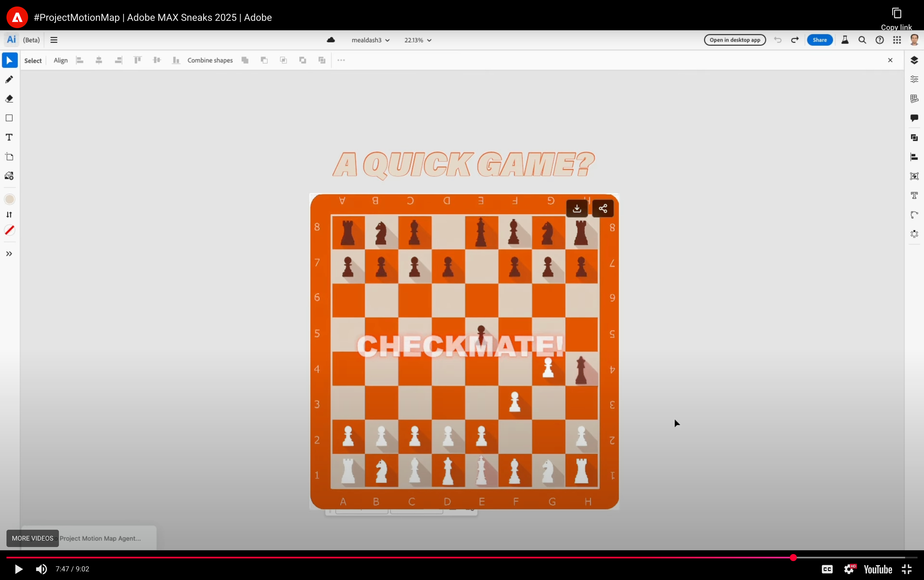Select the Rectangle shape tool
The height and width of the screenshot is (580, 924).
(x=9, y=118)
